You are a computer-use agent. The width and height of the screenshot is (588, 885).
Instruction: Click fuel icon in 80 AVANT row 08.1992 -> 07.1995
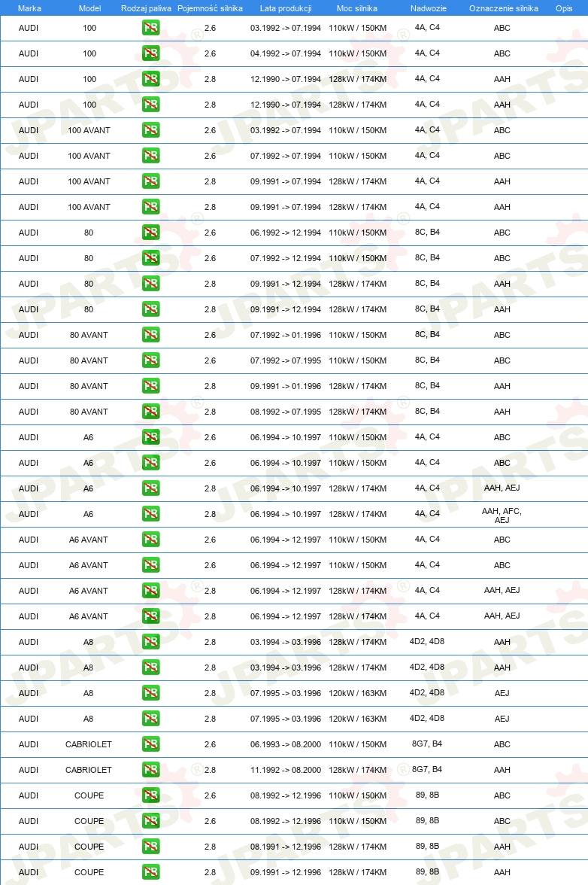tap(150, 412)
